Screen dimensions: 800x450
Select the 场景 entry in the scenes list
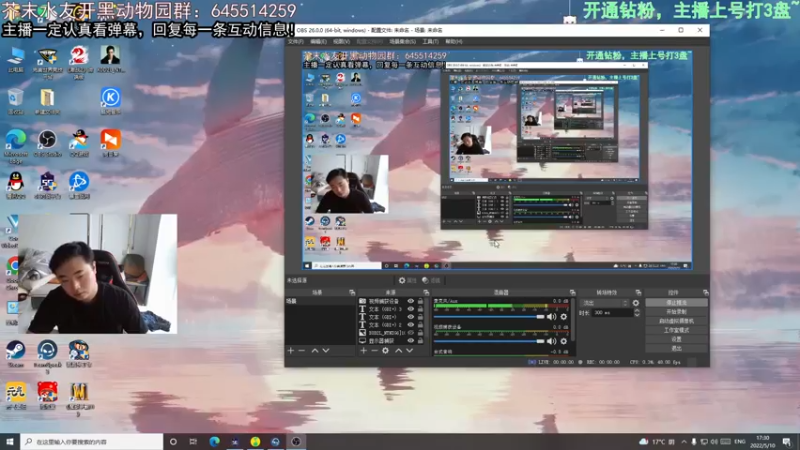click(320, 302)
